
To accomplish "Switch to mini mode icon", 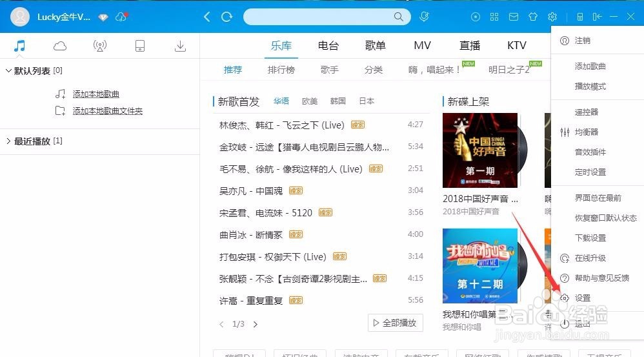I will [x=580, y=17].
